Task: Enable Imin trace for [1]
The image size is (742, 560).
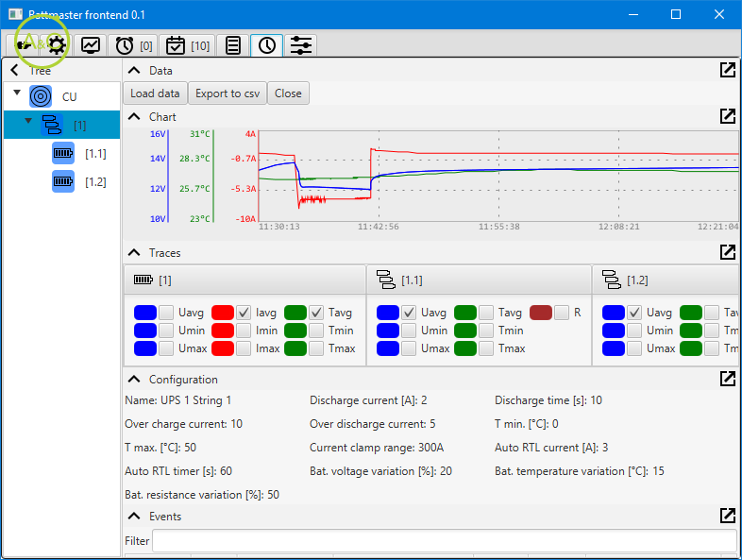Action: pos(244,331)
